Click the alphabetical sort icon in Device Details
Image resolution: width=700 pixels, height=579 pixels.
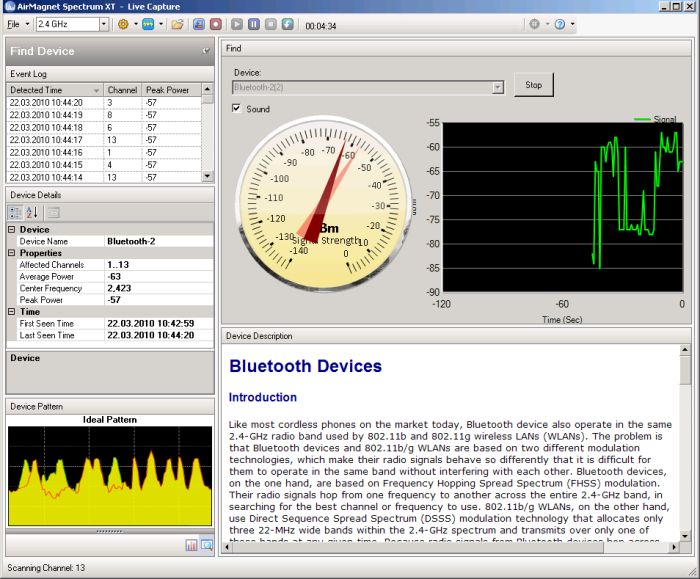[32, 212]
